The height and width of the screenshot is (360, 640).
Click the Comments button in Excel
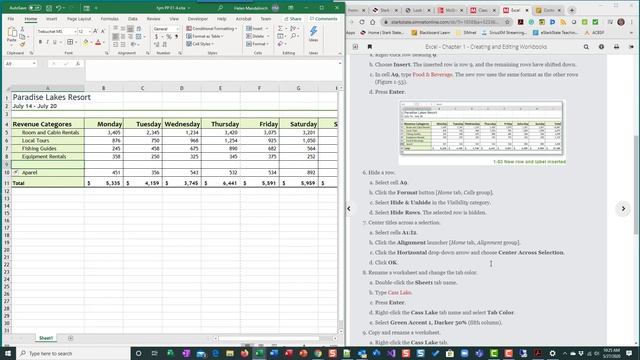point(323,19)
